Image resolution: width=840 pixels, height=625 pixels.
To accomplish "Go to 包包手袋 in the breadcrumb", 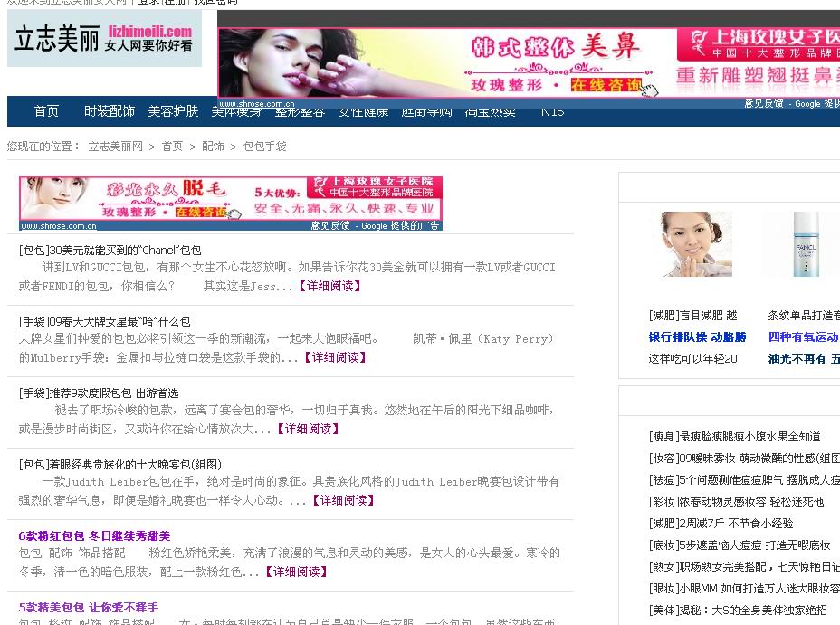I will tap(264, 147).
